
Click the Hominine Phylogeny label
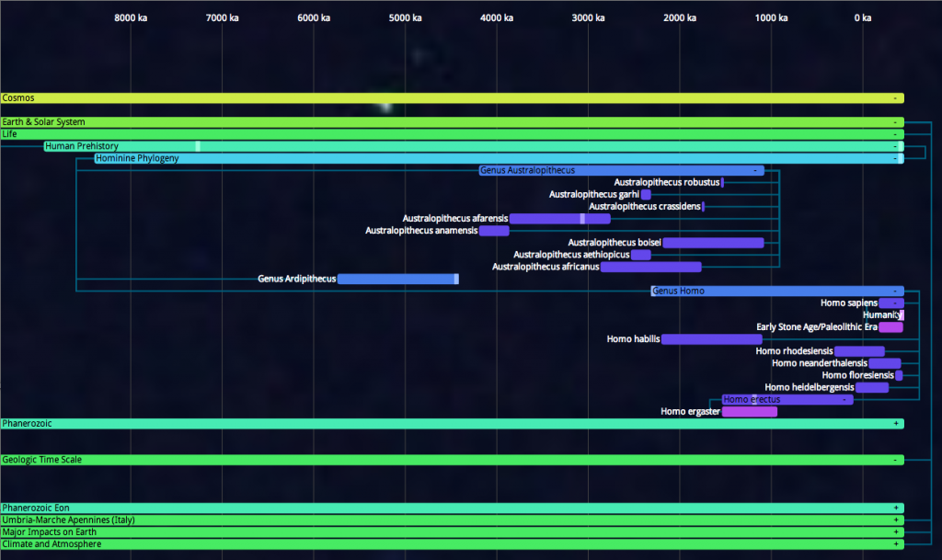click(137, 158)
